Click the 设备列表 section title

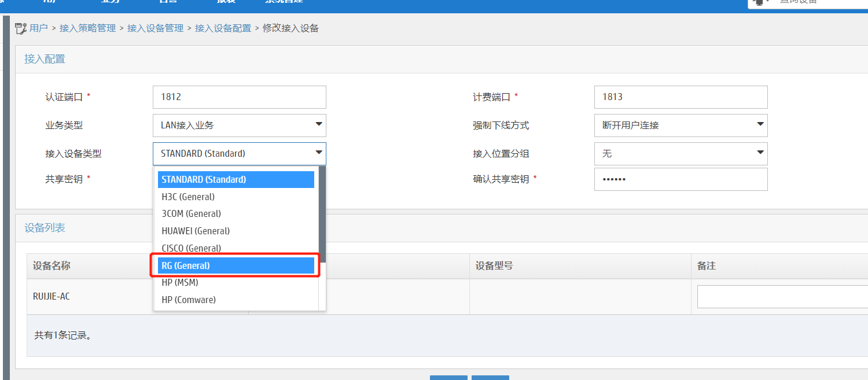point(45,228)
